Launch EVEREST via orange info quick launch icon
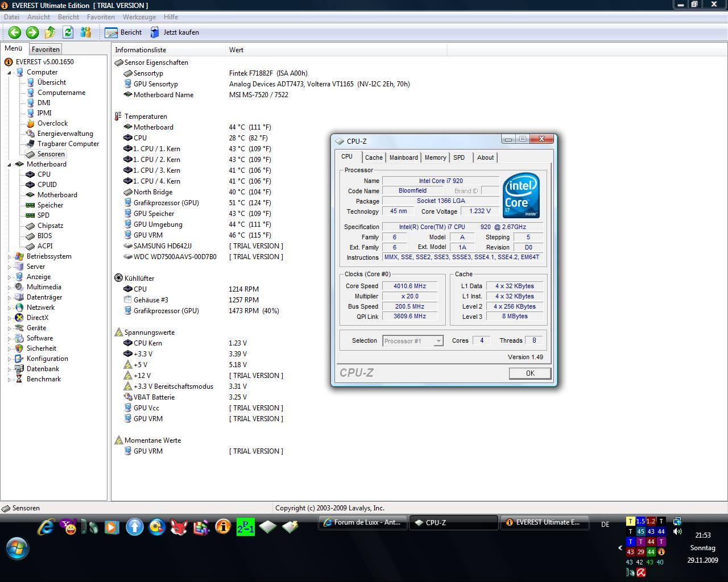This screenshot has width=728, height=582. coord(223,527)
